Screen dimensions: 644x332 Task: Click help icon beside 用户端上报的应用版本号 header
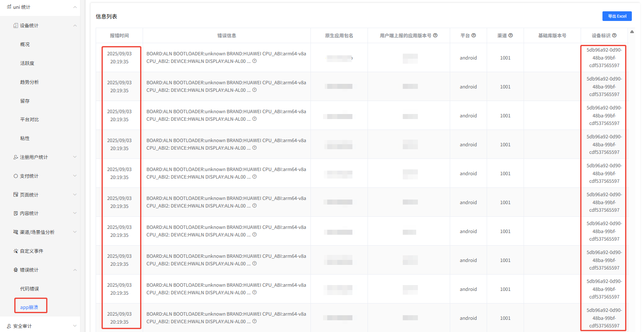[x=435, y=35]
